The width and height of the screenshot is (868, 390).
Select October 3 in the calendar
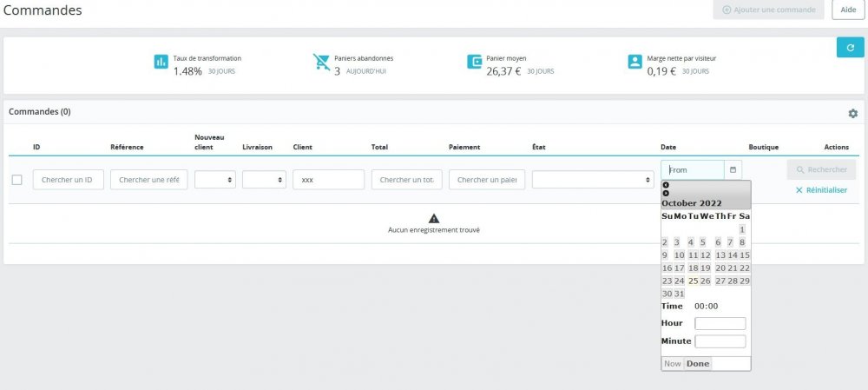pyautogui.click(x=676, y=242)
